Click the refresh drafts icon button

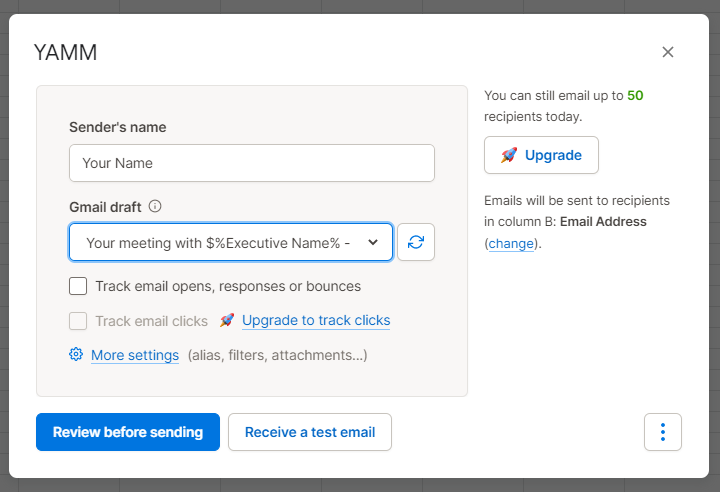[x=416, y=242]
